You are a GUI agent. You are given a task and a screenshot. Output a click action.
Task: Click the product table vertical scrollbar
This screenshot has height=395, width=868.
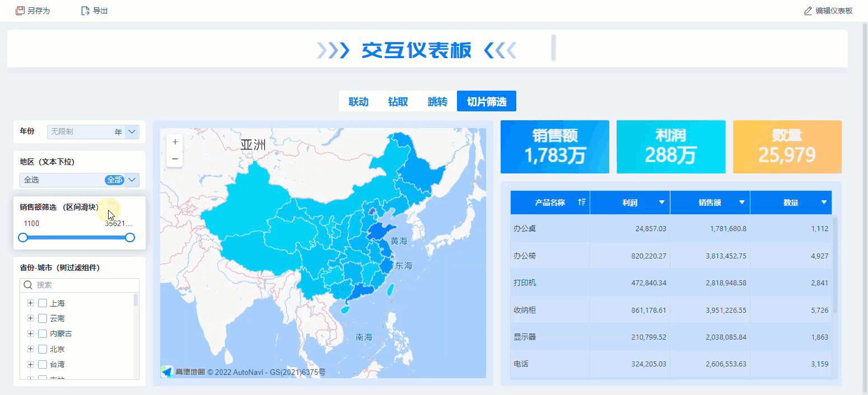click(836, 265)
